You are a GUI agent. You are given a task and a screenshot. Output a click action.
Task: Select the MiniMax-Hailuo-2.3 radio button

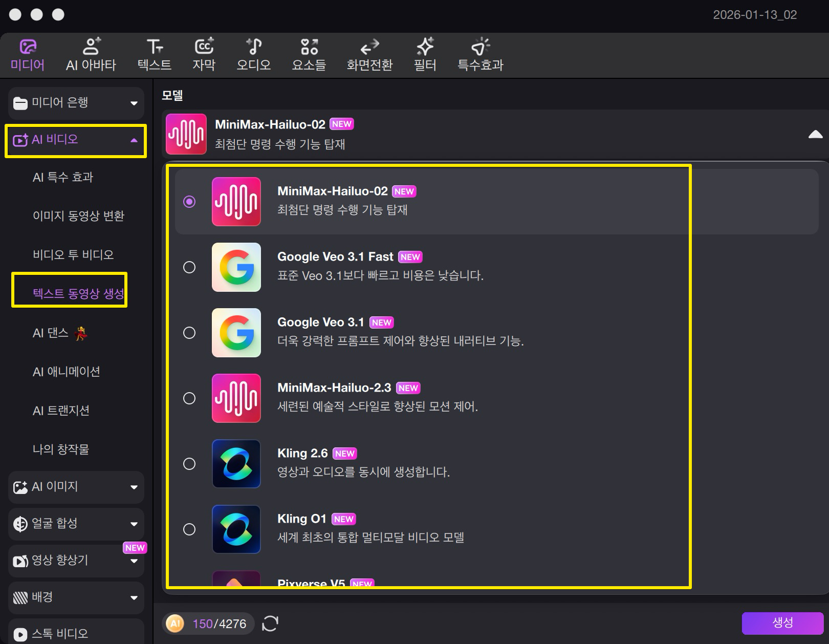pyautogui.click(x=189, y=398)
